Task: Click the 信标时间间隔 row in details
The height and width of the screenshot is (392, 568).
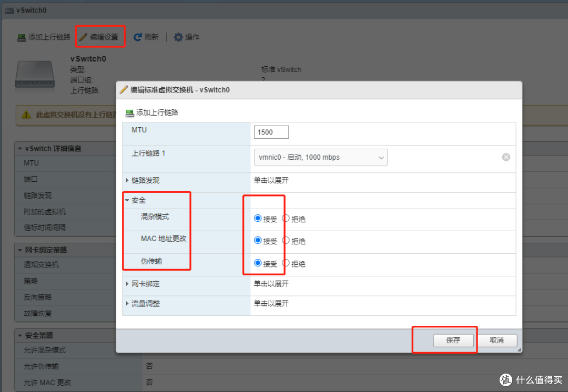Action: (x=65, y=228)
